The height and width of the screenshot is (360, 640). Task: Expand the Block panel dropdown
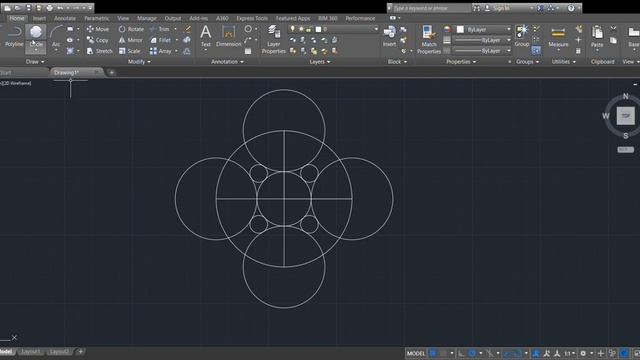397,62
